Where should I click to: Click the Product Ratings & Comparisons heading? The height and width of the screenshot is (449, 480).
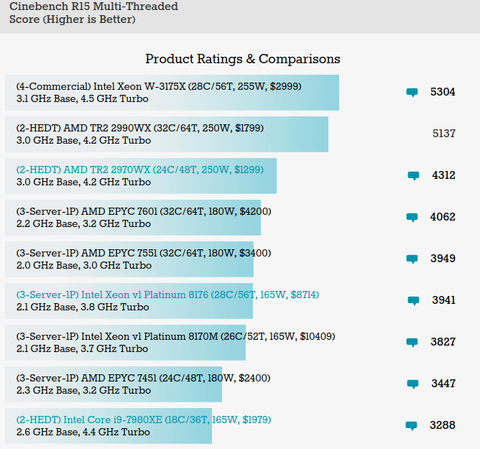click(x=243, y=59)
